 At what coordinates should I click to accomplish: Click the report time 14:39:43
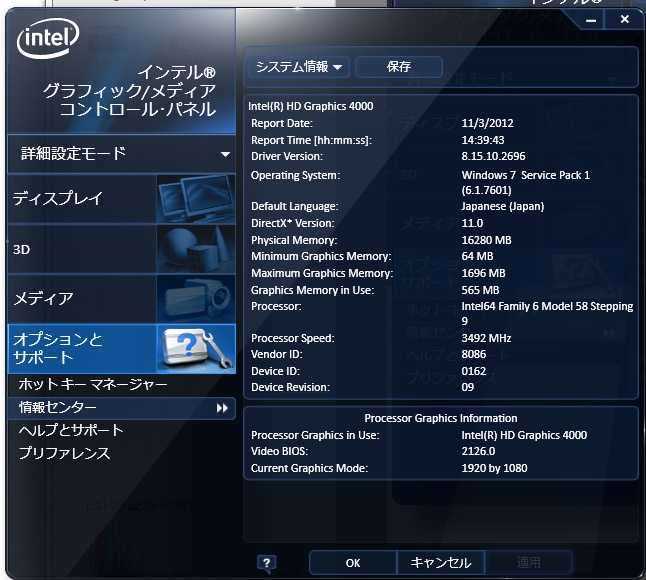point(483,140)
